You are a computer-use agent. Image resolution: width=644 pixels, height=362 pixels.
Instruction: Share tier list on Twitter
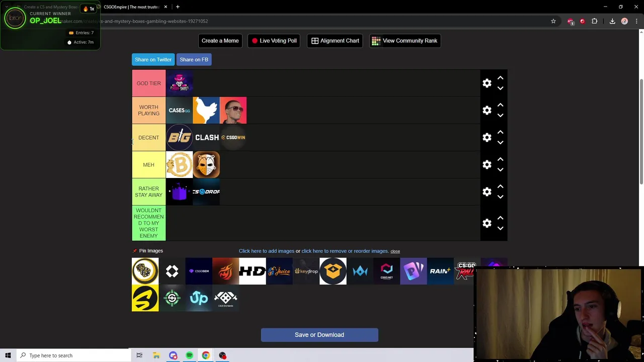(153, 59)
